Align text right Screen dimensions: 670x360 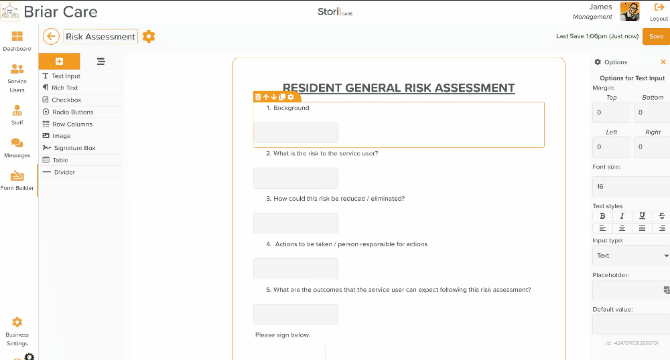point(661,228)
